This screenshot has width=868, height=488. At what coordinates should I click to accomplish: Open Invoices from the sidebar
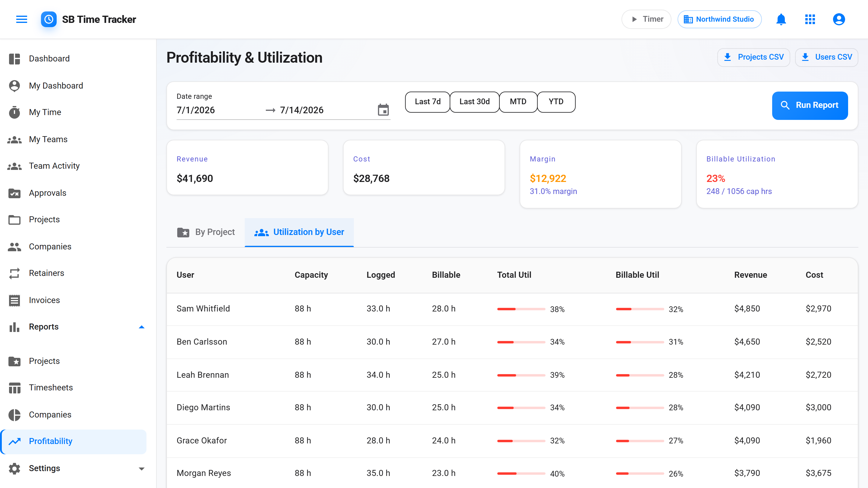click(74, 300)
